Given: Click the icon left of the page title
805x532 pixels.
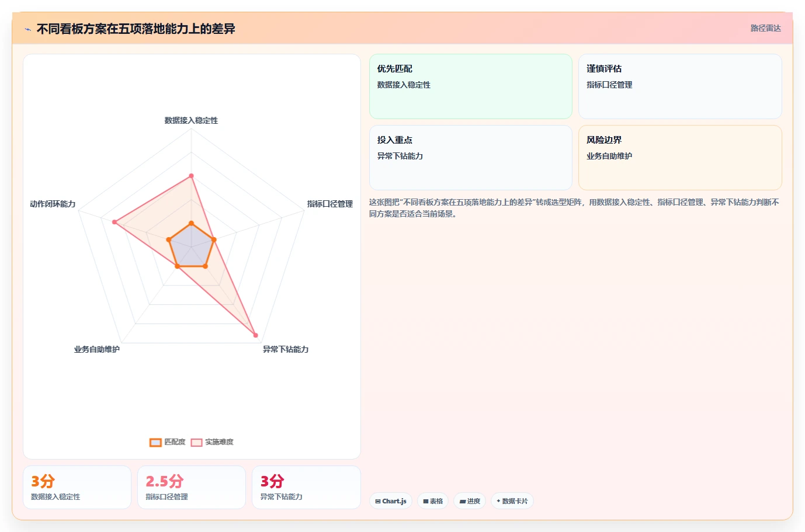Looking at the screenshot, I should click(x=27, y=29).
